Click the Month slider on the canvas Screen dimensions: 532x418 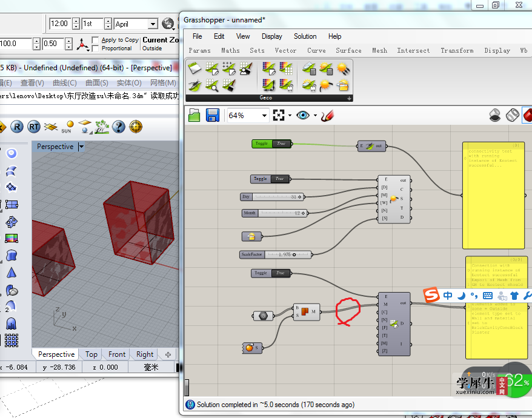(274, 213)
